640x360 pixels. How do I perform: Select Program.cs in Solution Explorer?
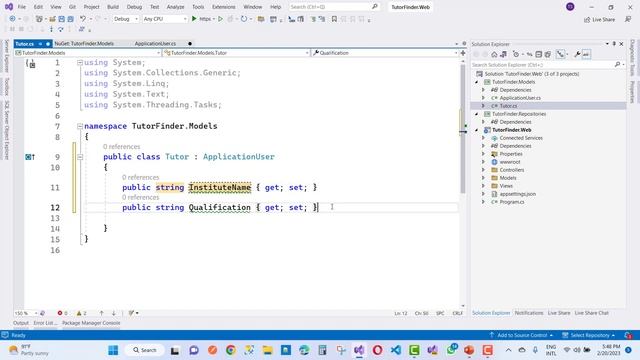[512, 202]
